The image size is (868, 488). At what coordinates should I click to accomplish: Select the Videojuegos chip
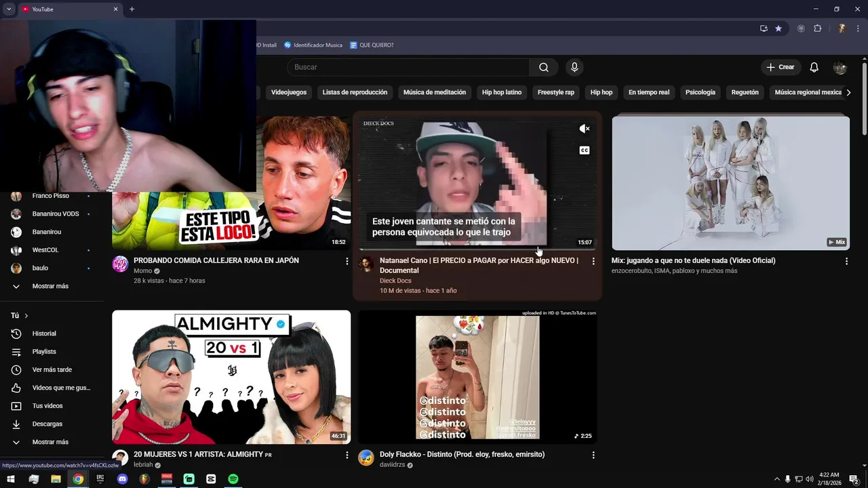click(x=289, y=92)
